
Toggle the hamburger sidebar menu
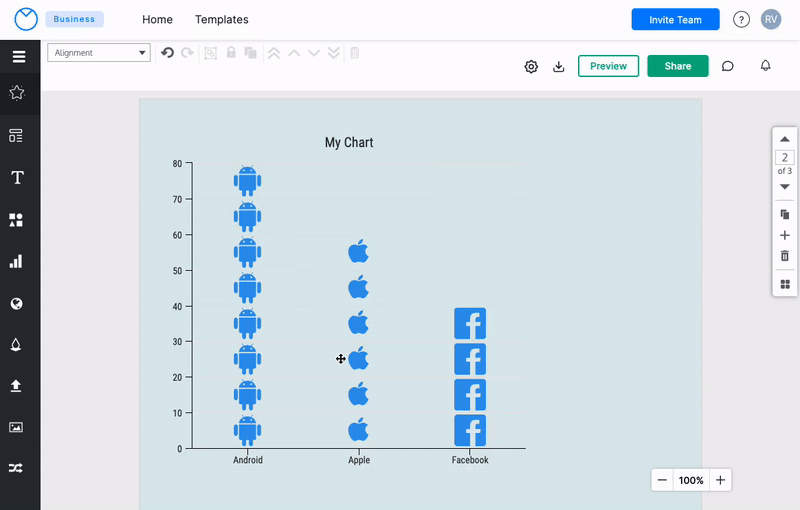point(19,56)
